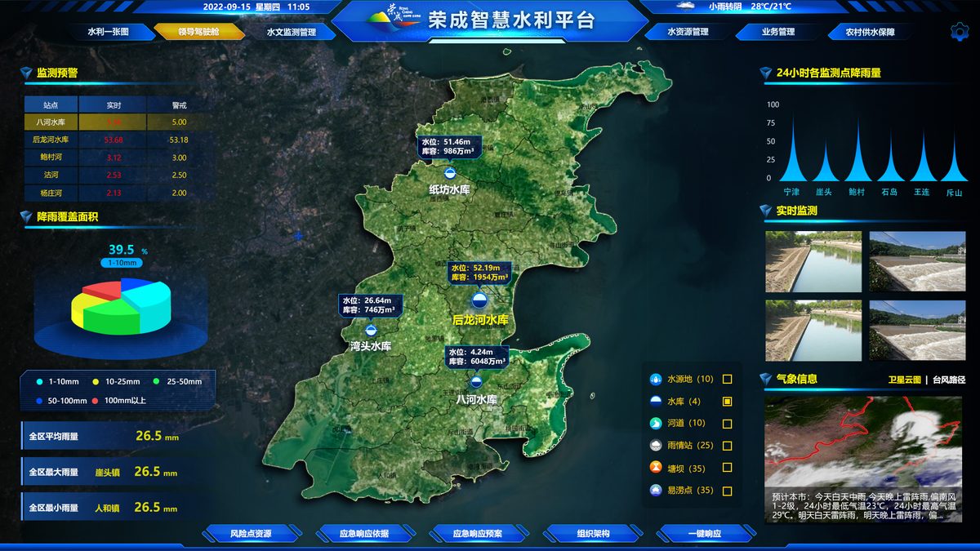Select the 领导驾驶舱 tab

(x=198, y=33)
